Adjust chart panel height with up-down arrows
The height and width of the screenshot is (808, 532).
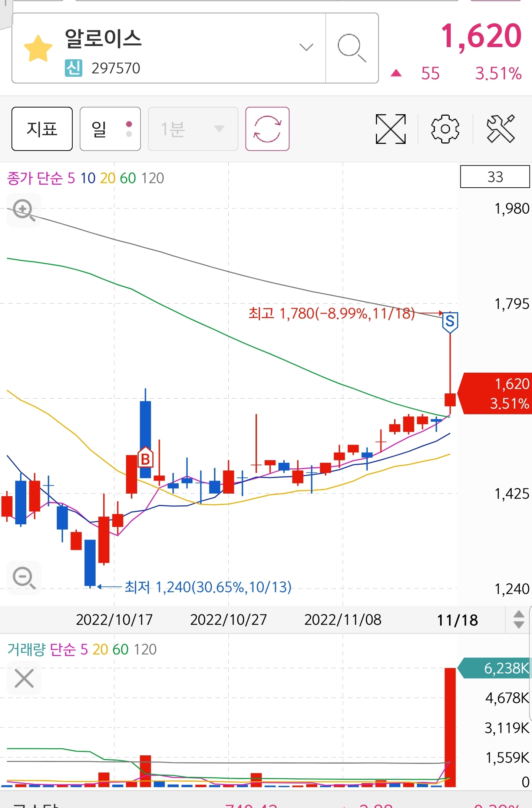click(x=519, y=619)
